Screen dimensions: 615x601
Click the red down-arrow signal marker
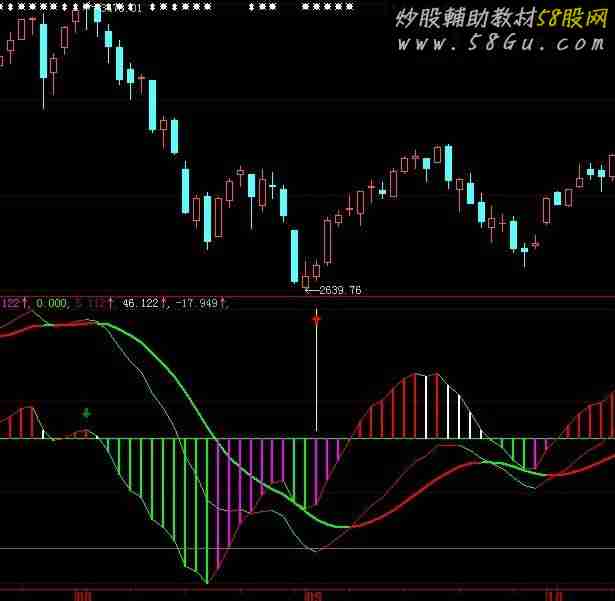[x=316, y=319]
